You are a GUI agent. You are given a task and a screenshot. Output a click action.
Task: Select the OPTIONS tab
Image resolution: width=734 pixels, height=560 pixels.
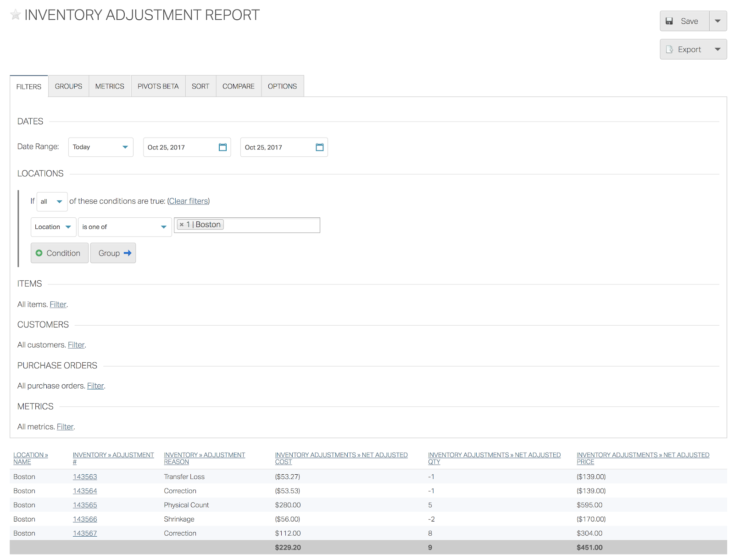click(282, 86)
